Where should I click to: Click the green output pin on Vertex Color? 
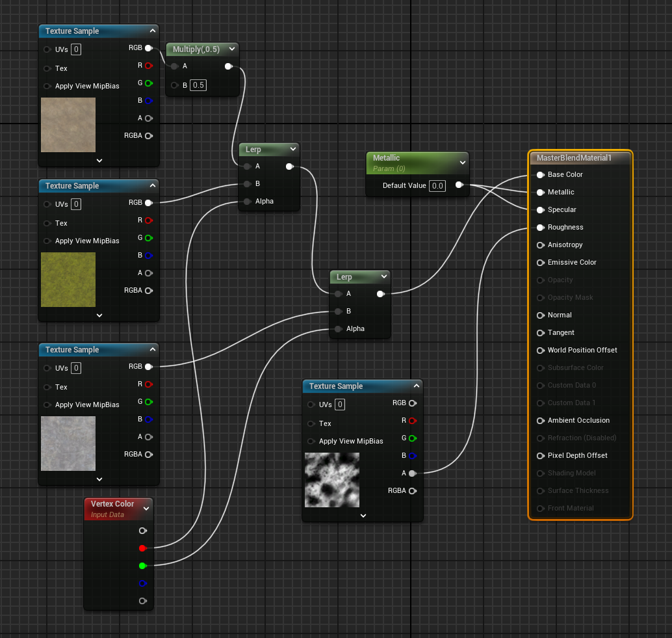(x=142, y=566)
